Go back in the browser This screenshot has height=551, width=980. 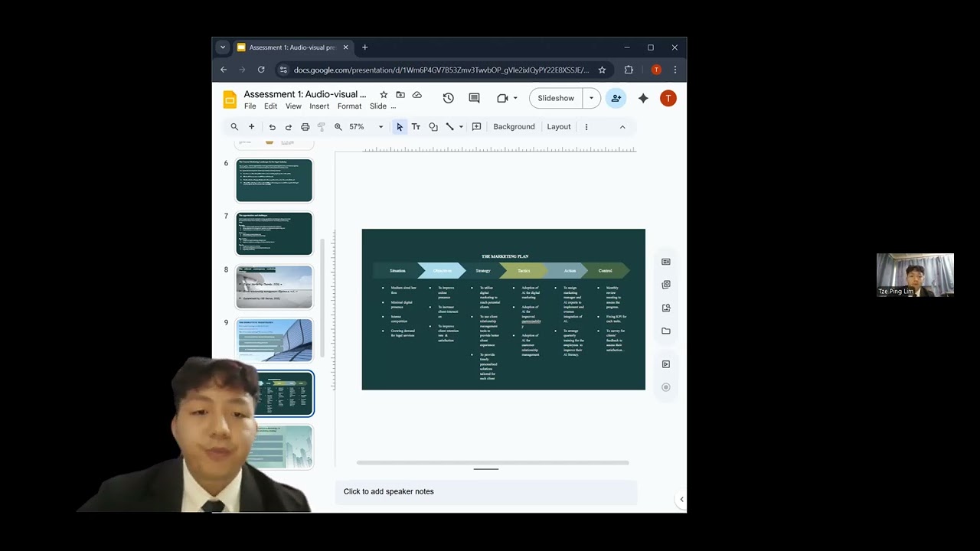[x=224, y=70]
